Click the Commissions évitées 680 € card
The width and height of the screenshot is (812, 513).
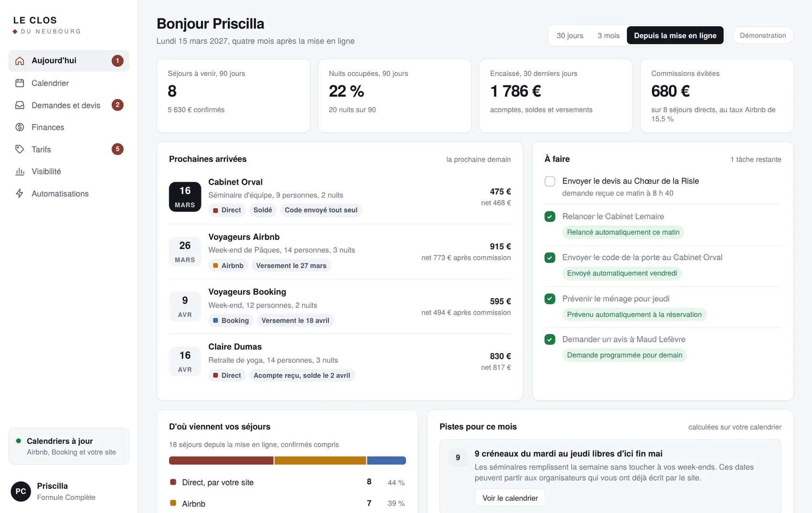point(716,96)
